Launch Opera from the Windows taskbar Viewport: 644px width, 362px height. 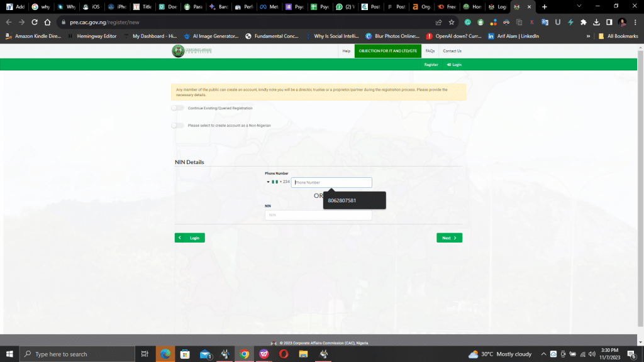pos(284,354)
